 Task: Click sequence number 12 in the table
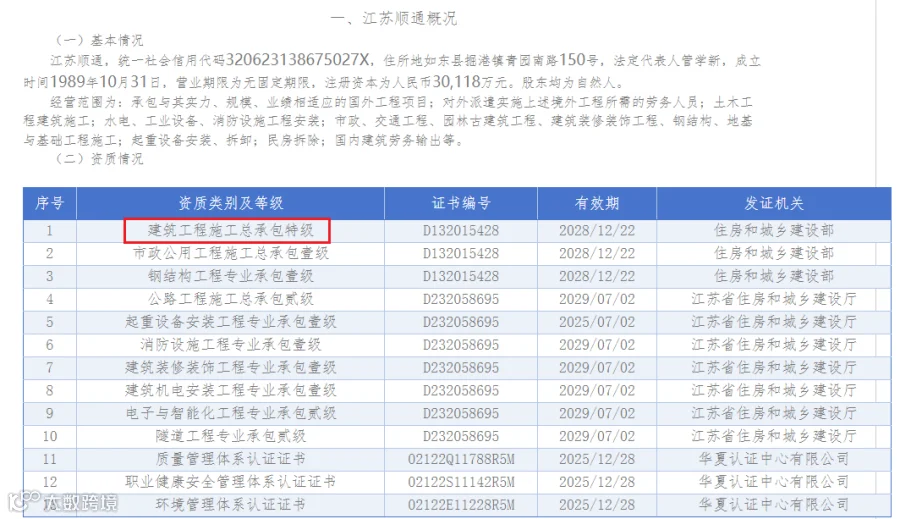49,482
